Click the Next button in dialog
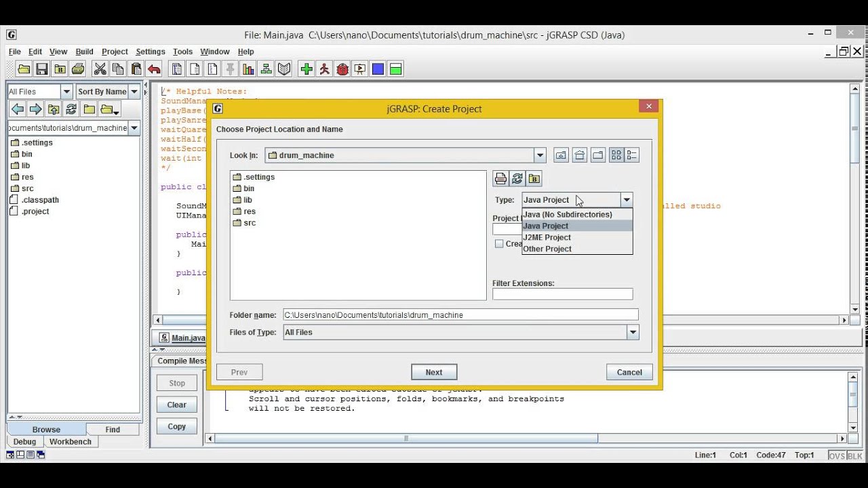The image size is (868, 488). point(434,372)
